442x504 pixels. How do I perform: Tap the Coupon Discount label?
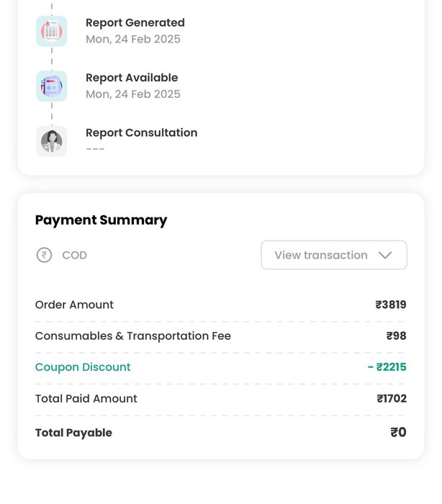83,367
